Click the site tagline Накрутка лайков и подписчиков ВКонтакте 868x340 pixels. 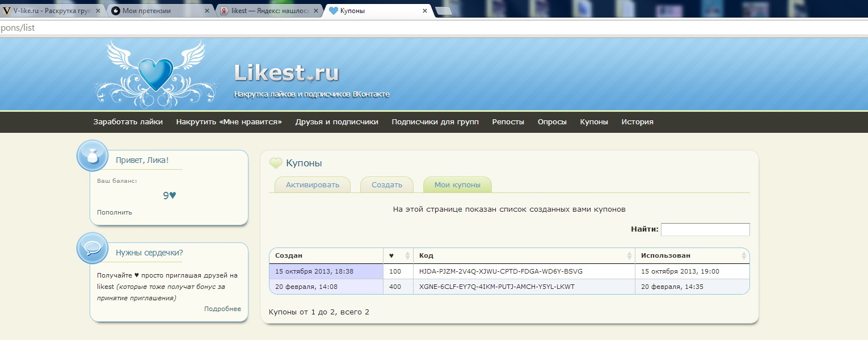tap(311, 94)
